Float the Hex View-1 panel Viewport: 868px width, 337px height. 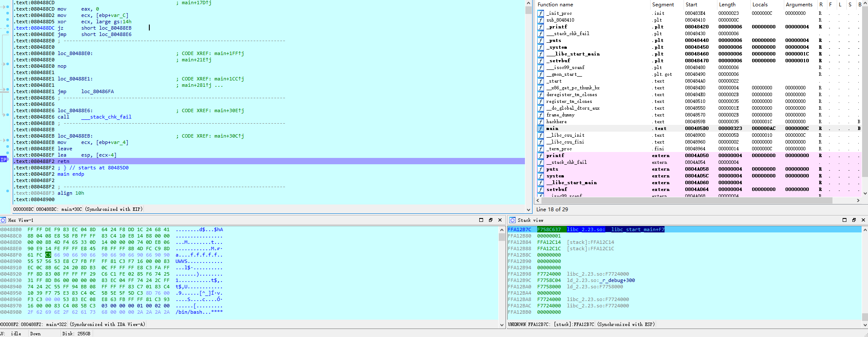coord(490,220)
